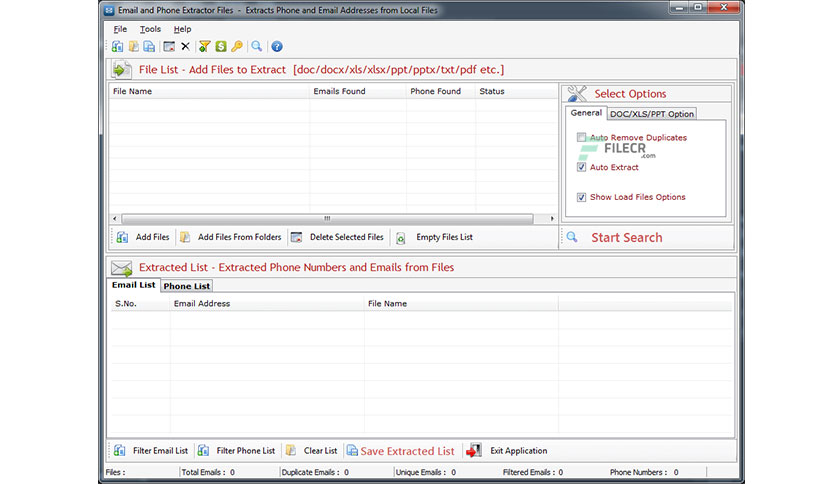Click File Name column header in extracted list
836x484 pixels.
tap(461, 303)
